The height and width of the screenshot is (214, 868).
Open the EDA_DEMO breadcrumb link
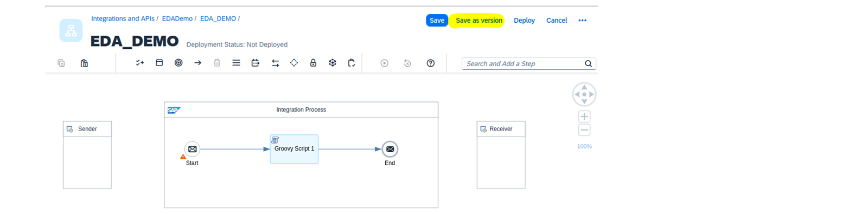click(218, 18)
